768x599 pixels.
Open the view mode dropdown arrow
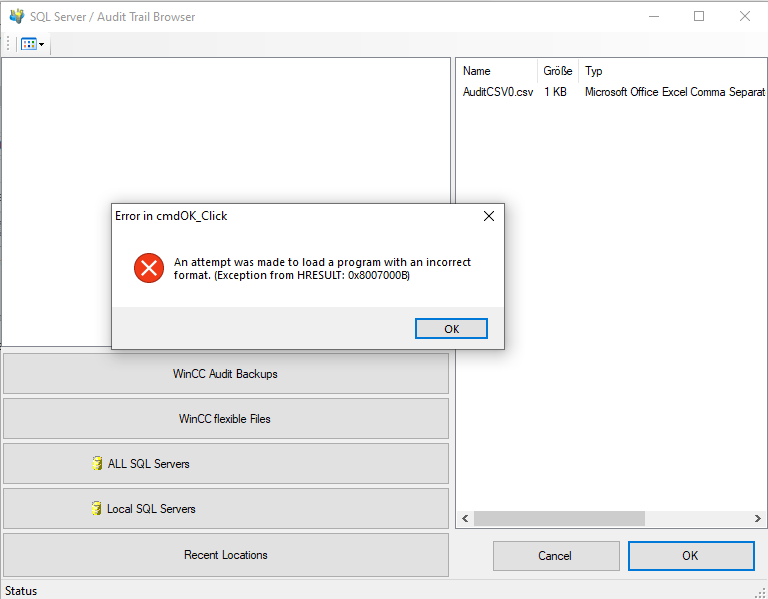point(41,44)
